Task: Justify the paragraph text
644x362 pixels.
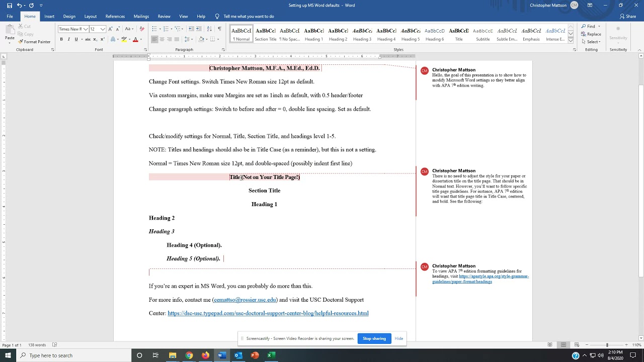Action: [177, 39]
